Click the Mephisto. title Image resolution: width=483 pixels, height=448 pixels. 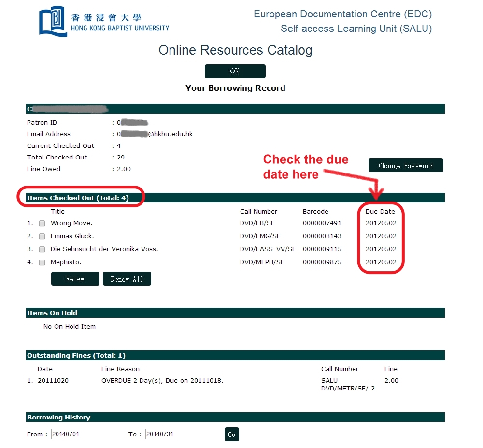point(66,262)
